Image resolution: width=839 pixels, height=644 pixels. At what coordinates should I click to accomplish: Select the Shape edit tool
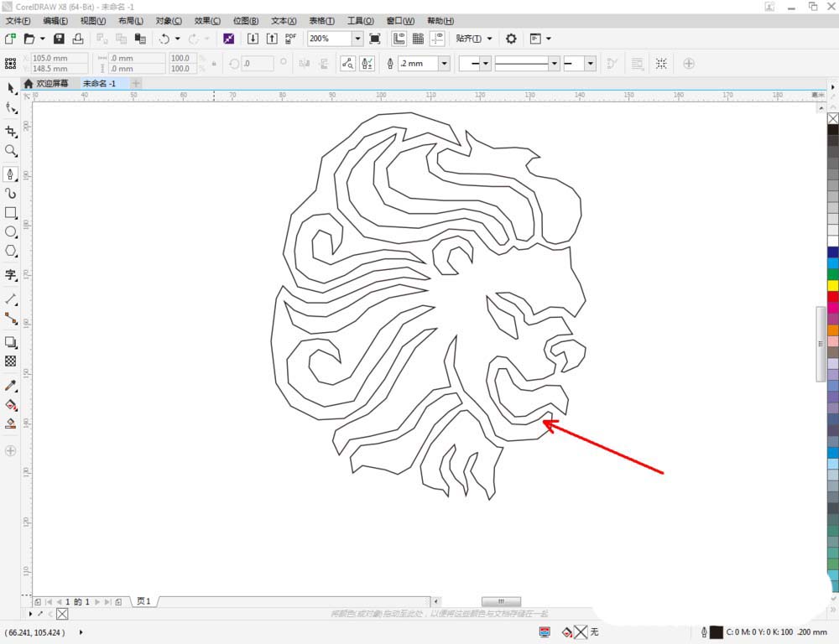[11, 108]
